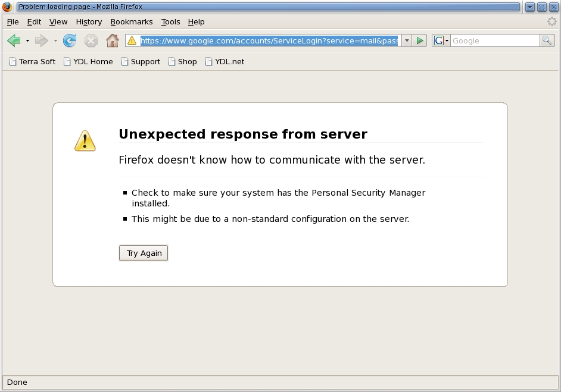Viewport: 561px width, 392px height.
Task: Click into the Google search field
Action: point(494,40)
